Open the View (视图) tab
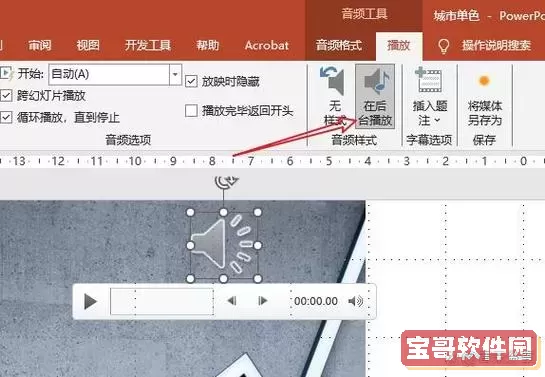Image resolution: width=545 pixels, height=377 pixels. 88,46
